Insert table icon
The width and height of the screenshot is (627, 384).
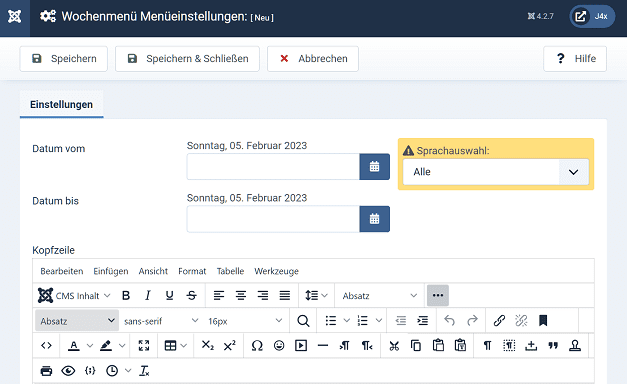[x=170, y=346]
